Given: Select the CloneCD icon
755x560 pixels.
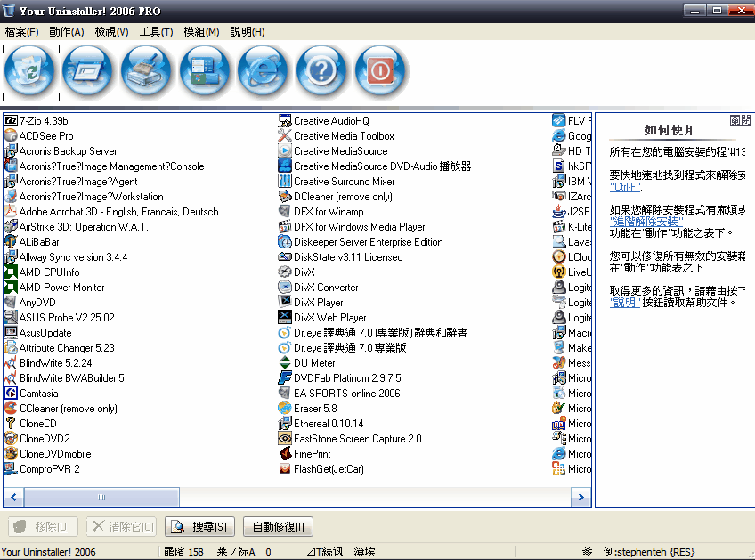Looking at the screenshot, I should click(x=11, y=423).
